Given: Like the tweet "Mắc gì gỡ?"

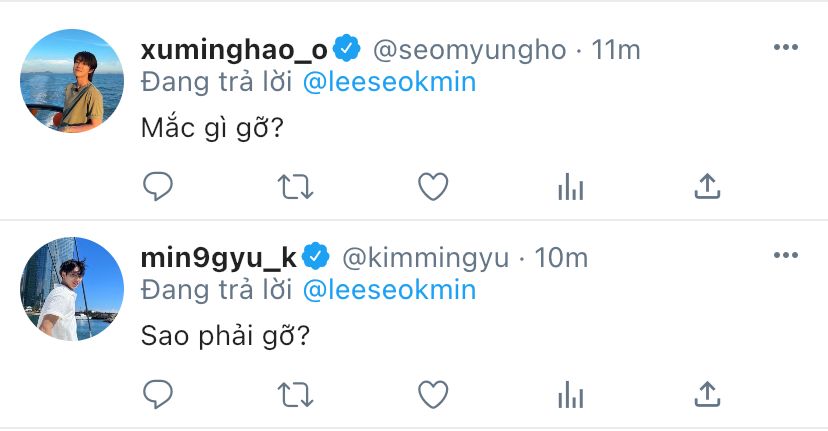Looking at the screenshot, I should pos(433,186).
